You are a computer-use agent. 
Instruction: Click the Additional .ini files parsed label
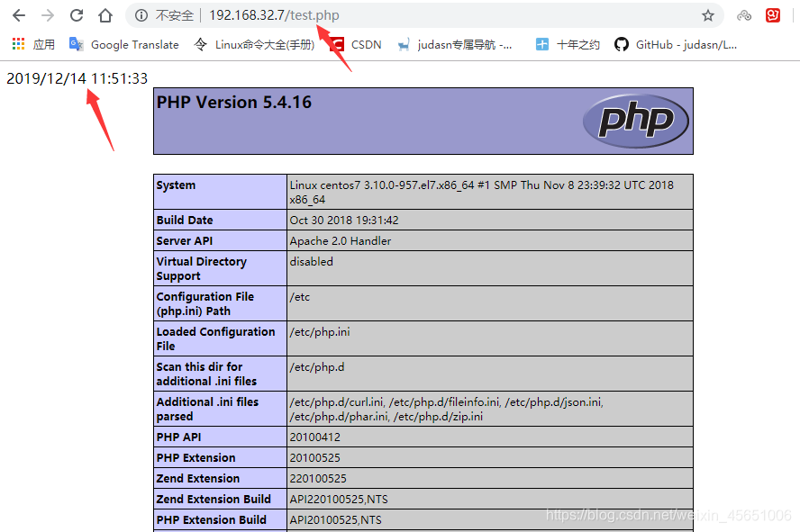pos(207,409)
